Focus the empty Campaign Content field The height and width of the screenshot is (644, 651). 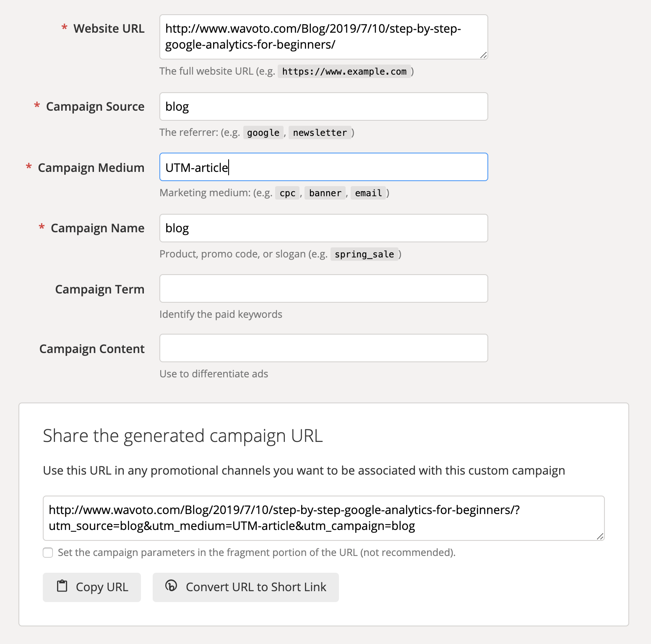323,348
